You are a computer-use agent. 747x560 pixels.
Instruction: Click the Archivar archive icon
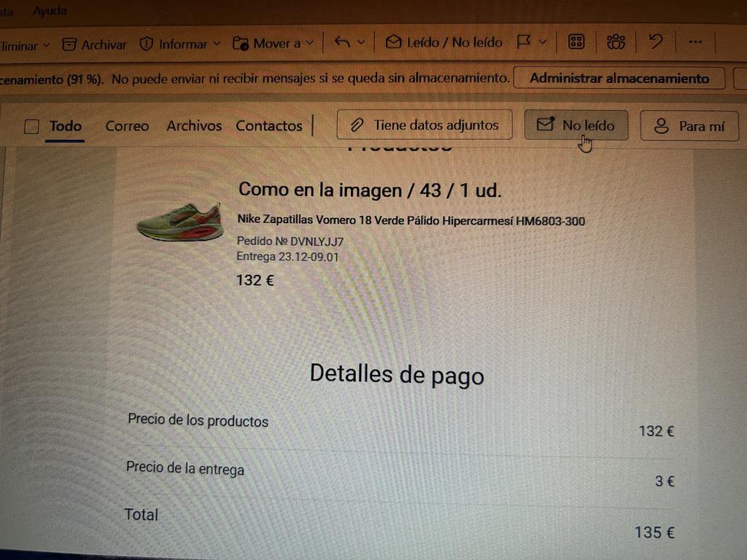point(69,44)
